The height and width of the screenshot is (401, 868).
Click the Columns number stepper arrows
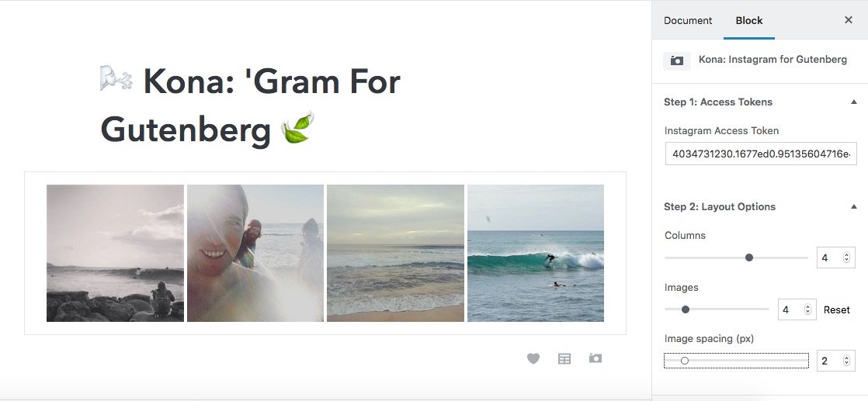pyautogui.click(x=846, y=258)
